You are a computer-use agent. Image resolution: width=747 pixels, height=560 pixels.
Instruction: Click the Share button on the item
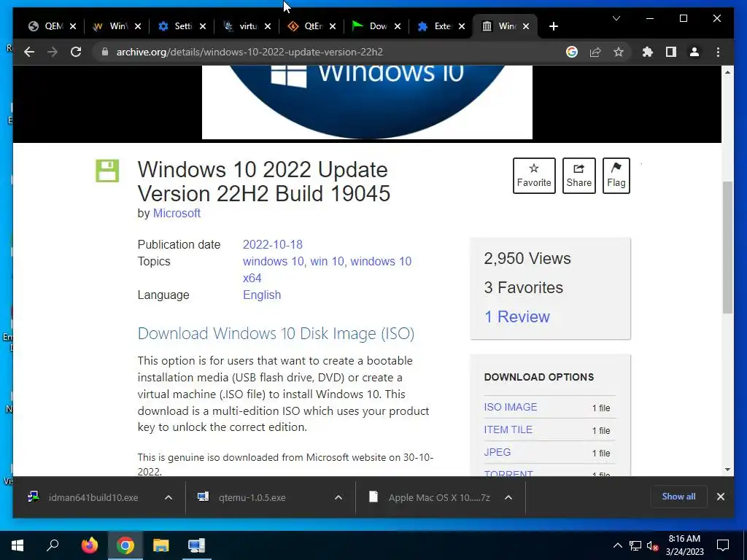pos(578,175)
